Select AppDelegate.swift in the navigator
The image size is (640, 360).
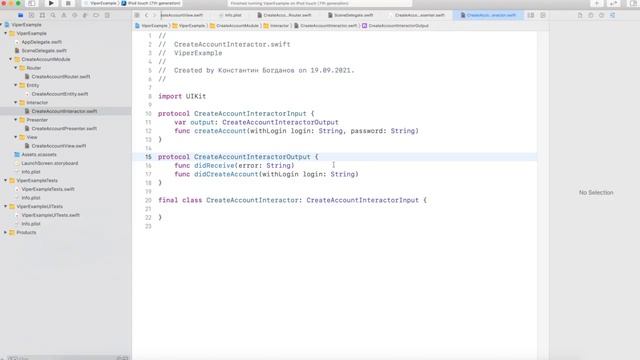pyautogui.click(x=42, y=42)
